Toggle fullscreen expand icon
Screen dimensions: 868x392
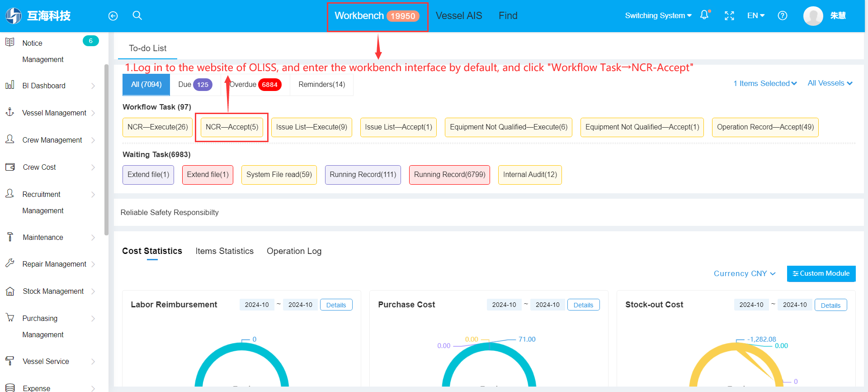tap(729, 16)
